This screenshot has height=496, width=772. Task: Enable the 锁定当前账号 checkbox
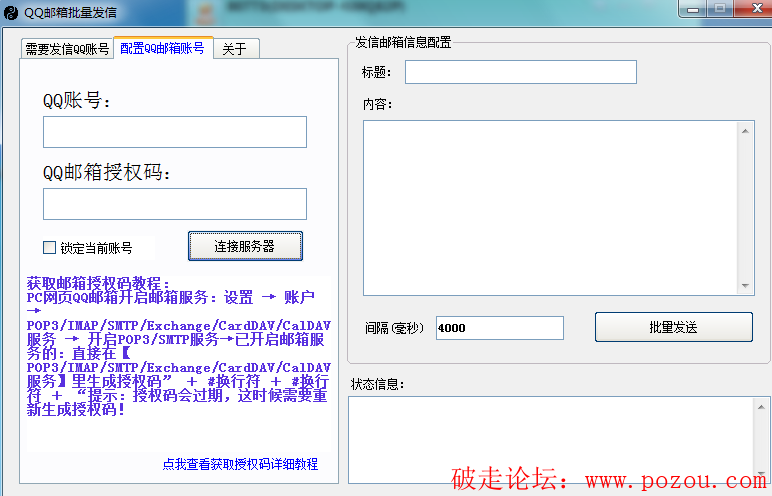49,248
